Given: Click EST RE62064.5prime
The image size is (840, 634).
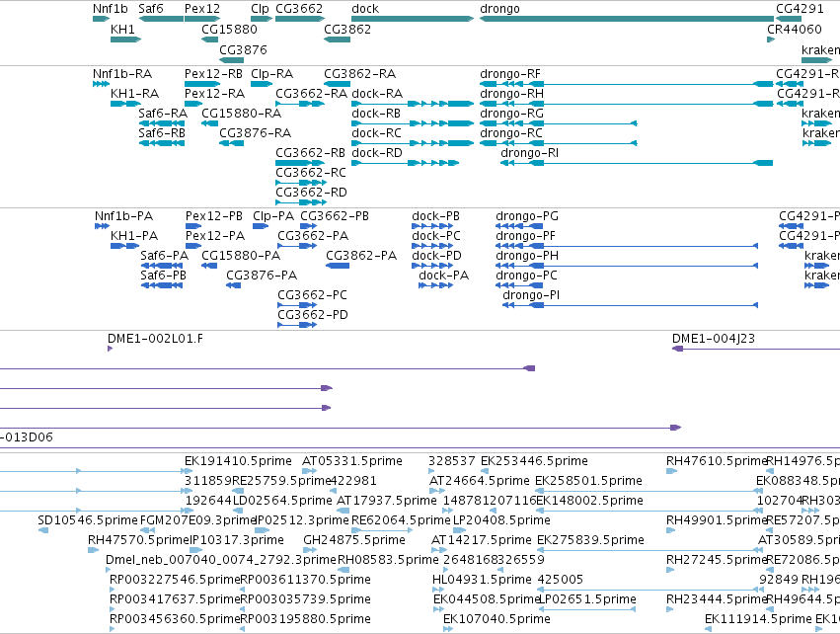Looking at the screenshot, I should [x=401, y=519].
